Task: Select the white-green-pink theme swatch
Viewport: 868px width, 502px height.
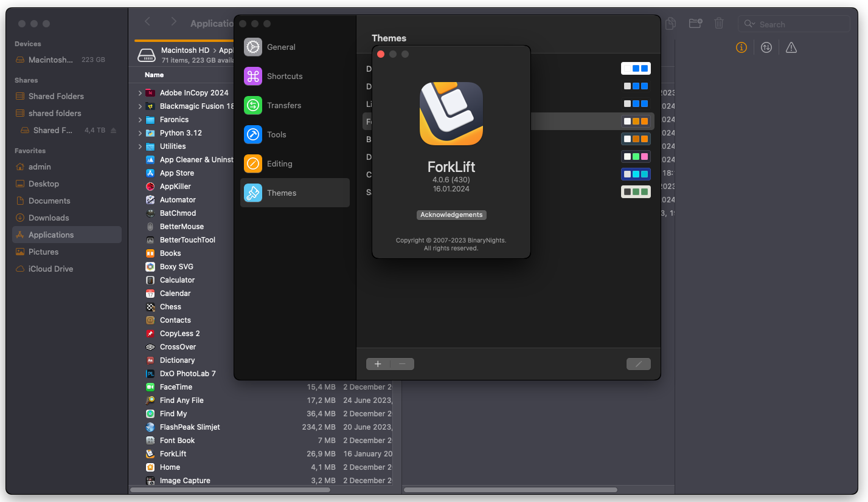Action: coord(636,157)
